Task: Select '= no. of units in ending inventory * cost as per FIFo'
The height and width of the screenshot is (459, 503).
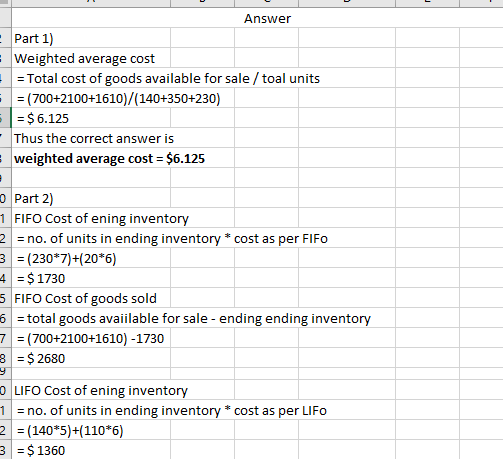Action: tap(172, 238)
